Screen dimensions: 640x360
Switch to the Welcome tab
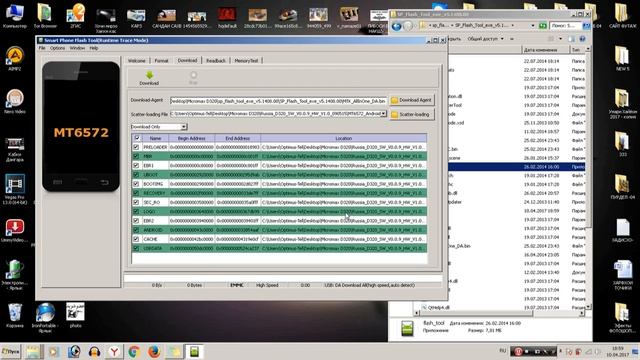click(x=137, y=60)
